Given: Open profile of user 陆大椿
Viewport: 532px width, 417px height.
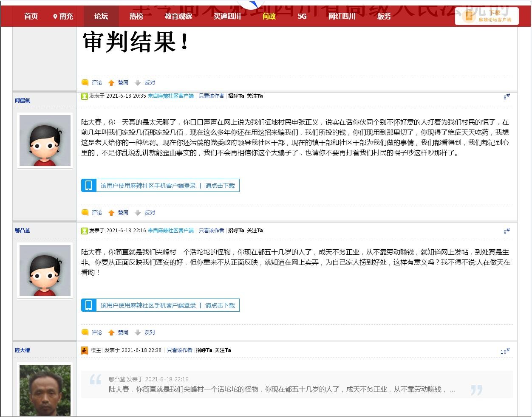Looking at the screenshot, I should coord(23,350).
